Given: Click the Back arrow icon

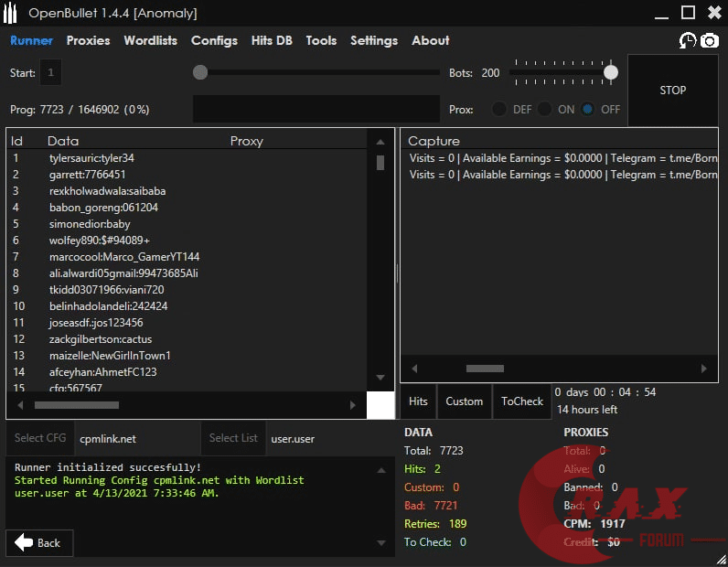Looking at the screenshot, I should coord(24,542).
